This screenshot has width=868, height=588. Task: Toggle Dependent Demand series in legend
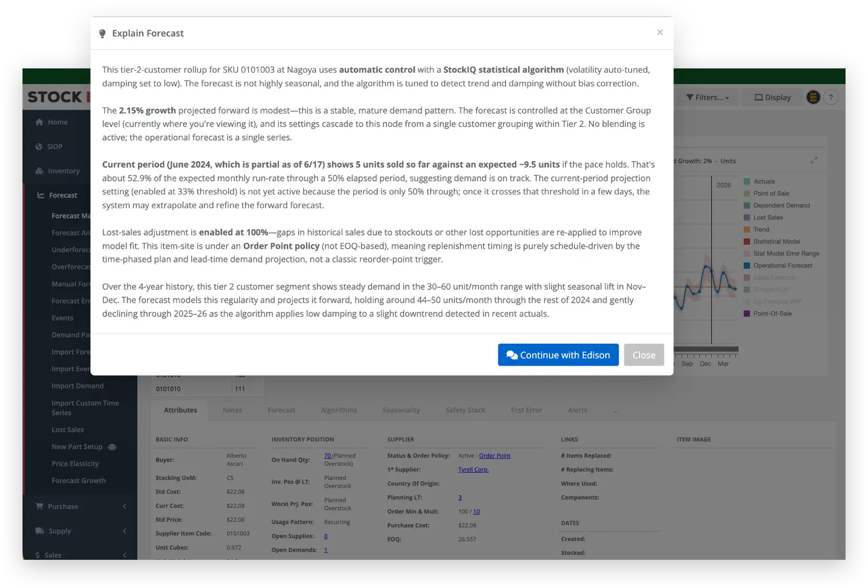tap(777, 206)
